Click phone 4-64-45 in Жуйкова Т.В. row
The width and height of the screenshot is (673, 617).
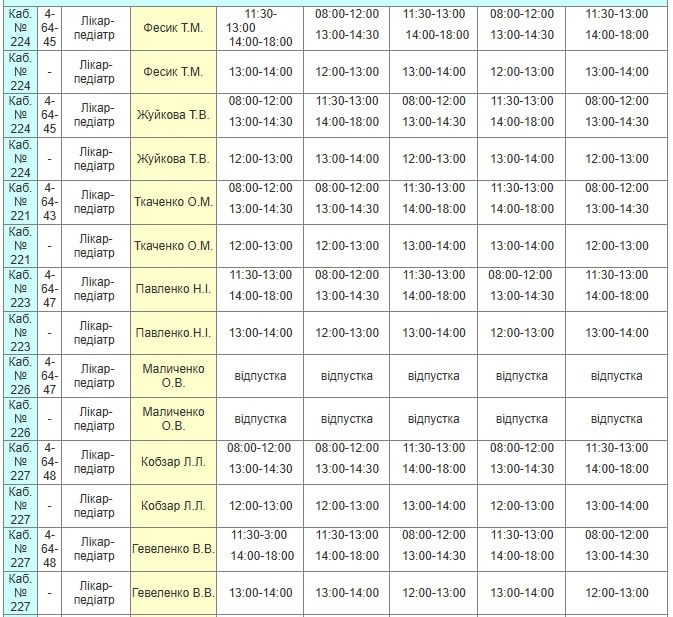point(50,114)
